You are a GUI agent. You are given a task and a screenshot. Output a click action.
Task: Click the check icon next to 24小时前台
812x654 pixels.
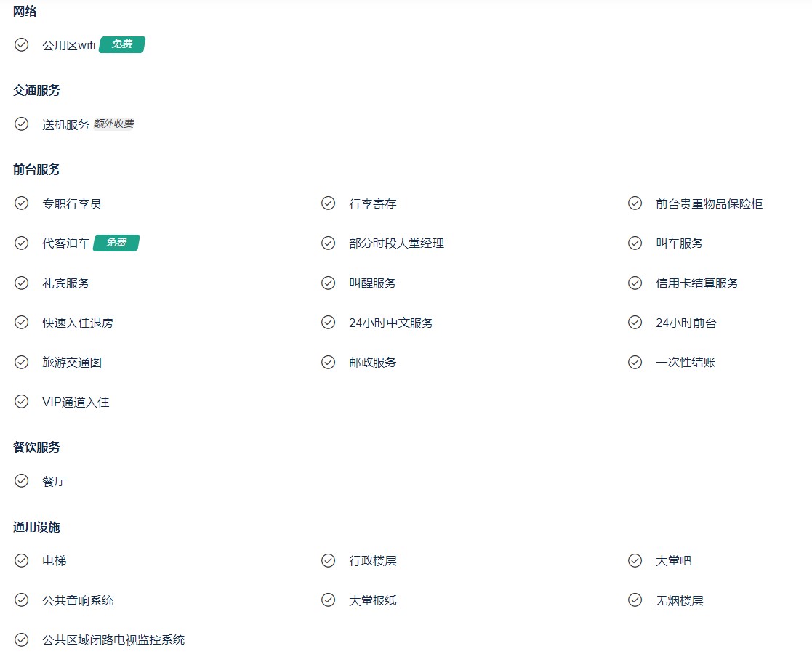pyautogui.click(x=635, y=322)
